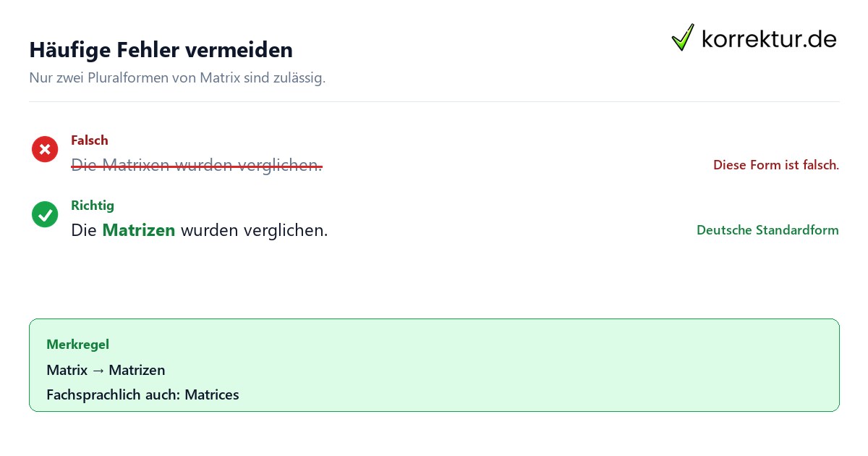The height and width of the screenshot is (456, 868).
Task: Click the green Richtig label
Action: [93, 206]
